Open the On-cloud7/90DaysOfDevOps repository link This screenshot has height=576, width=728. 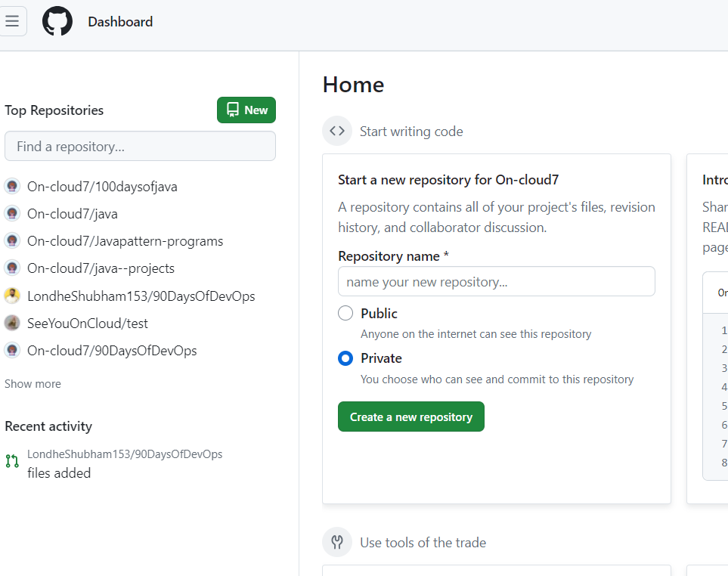click(112, 351)
